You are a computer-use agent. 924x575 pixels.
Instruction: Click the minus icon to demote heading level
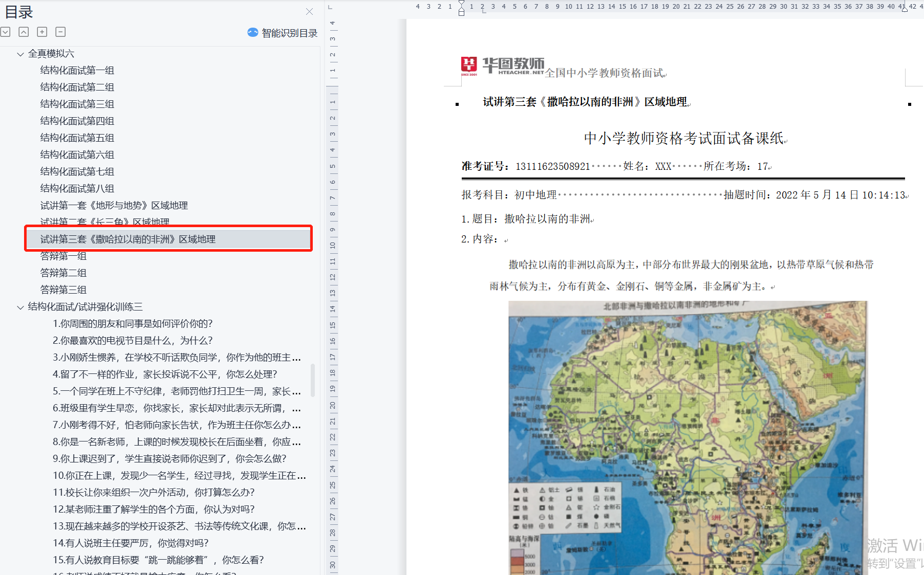(60, 32)
